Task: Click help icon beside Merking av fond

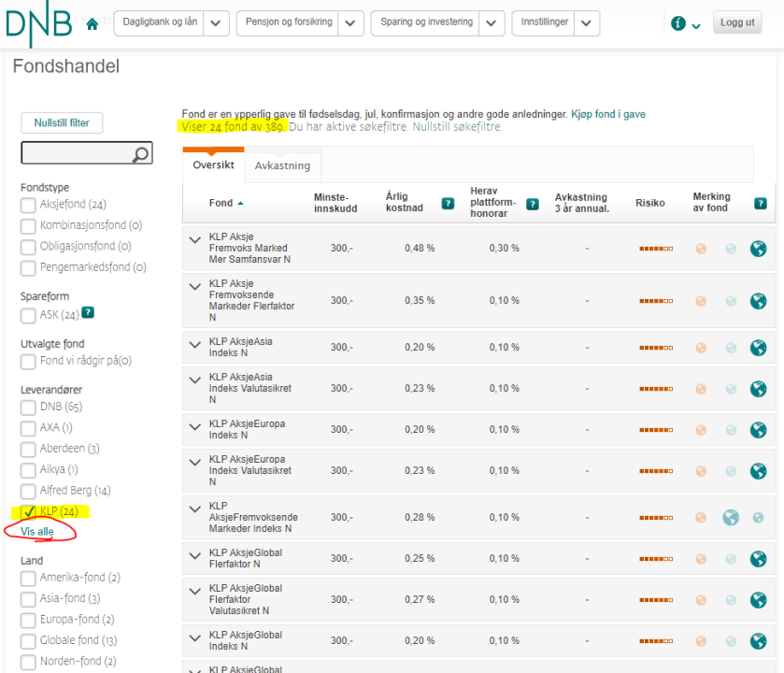Action: click(760, 203)
